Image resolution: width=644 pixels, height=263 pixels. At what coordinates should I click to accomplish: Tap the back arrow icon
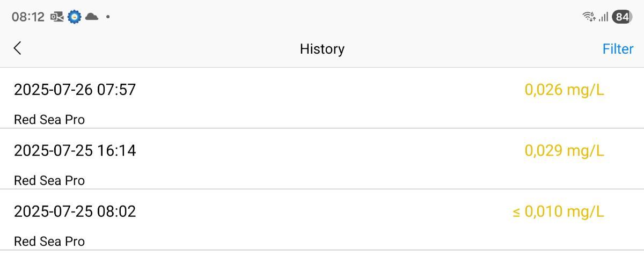[17, 48]
